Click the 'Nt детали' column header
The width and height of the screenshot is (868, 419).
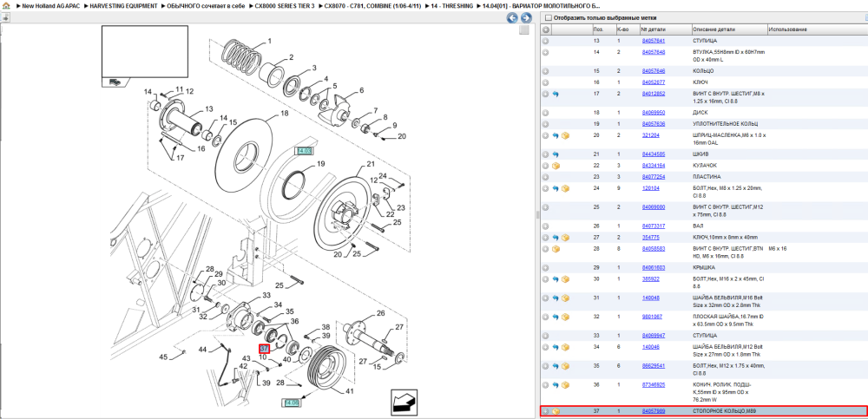tap(666, 29)
